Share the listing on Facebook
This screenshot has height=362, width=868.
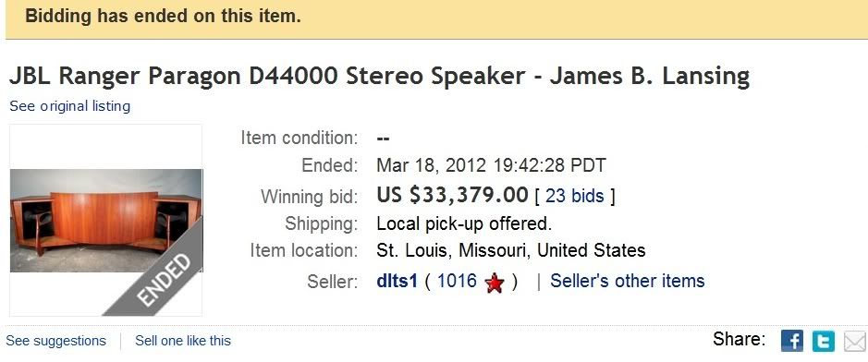[x=791, y=341]
